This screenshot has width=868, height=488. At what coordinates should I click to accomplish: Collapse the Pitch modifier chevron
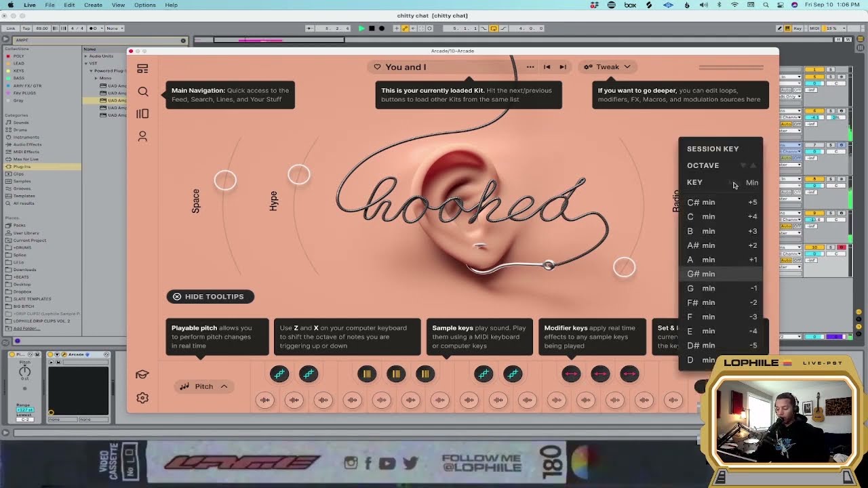(223, 386)
